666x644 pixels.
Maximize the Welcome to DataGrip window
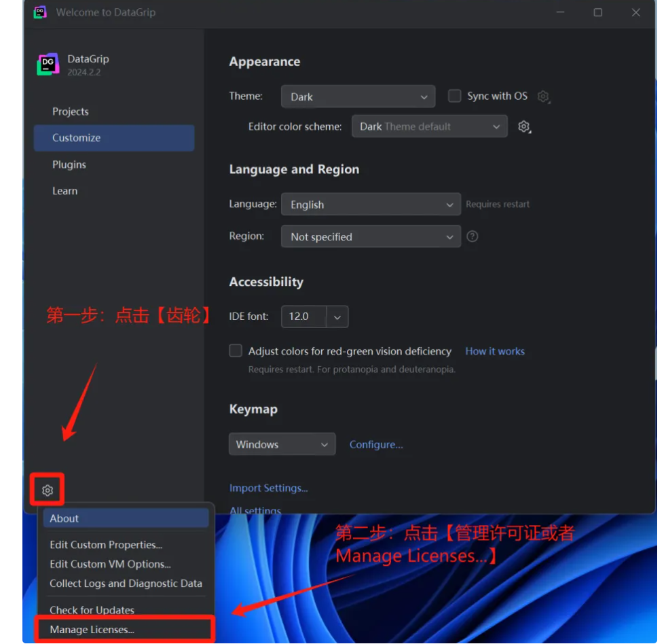click(597, 12)
